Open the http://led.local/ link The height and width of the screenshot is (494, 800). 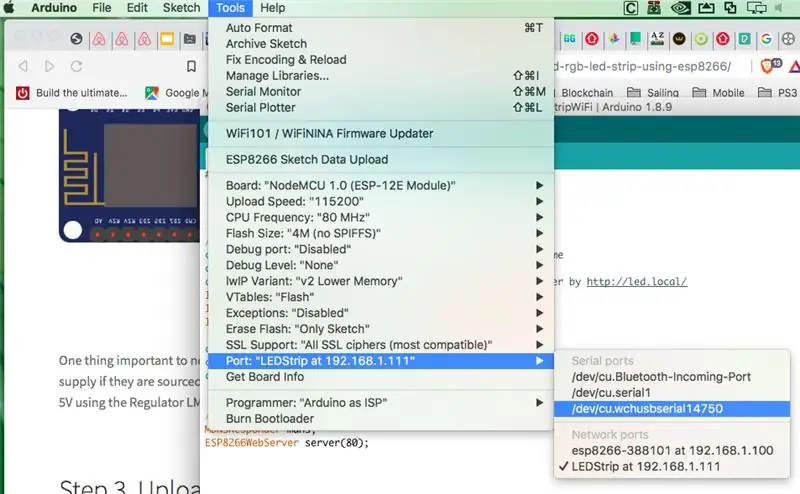pyautogui.click(x=637, y=282)
